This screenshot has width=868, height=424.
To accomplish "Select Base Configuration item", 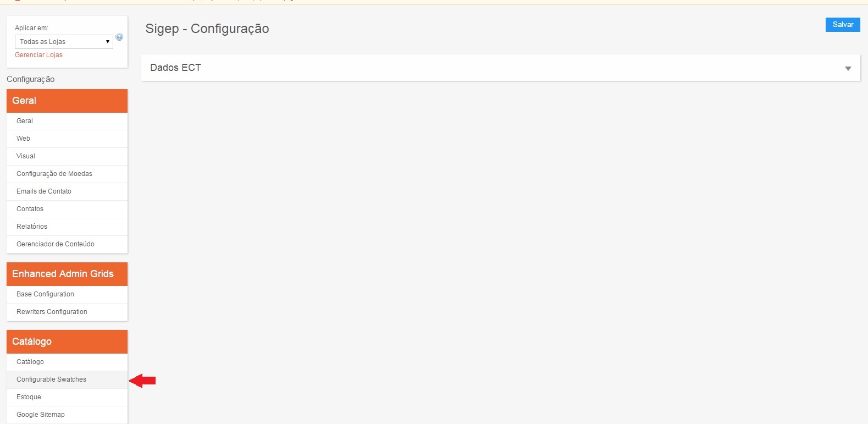I will click(67, 294).
